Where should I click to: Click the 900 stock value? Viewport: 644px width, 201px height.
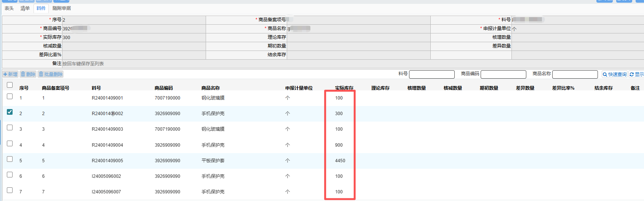(x=339, y=145)
